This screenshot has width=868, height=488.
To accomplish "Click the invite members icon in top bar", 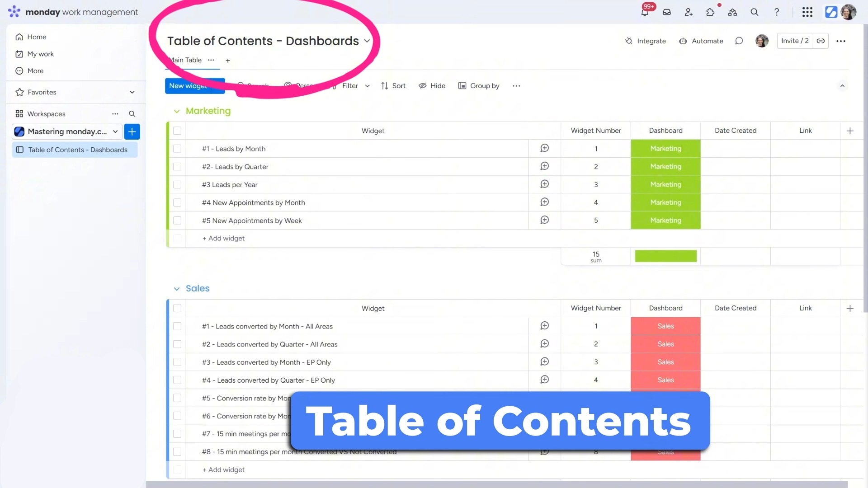I will (689, 12).
